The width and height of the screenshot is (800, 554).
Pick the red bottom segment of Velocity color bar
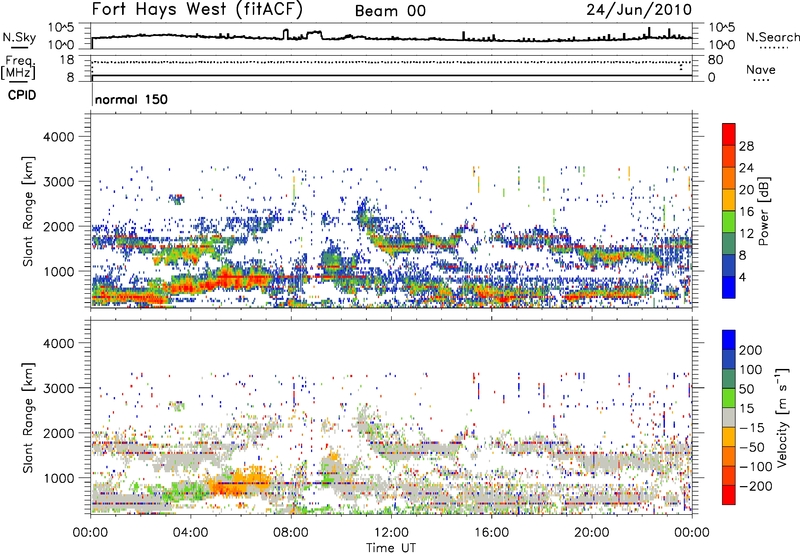[x=729, y=495]
